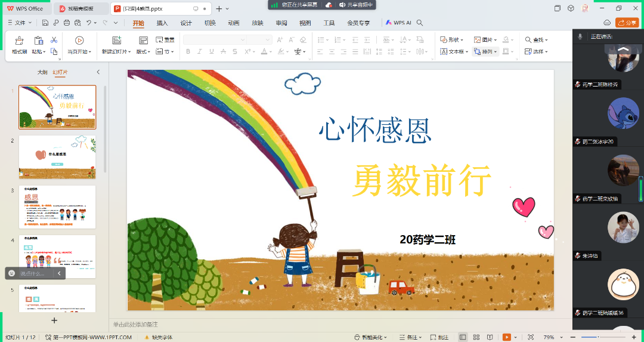644x342 pixels.
Task: Open WPS AI assistant
Action: click(x=398, y=23)
